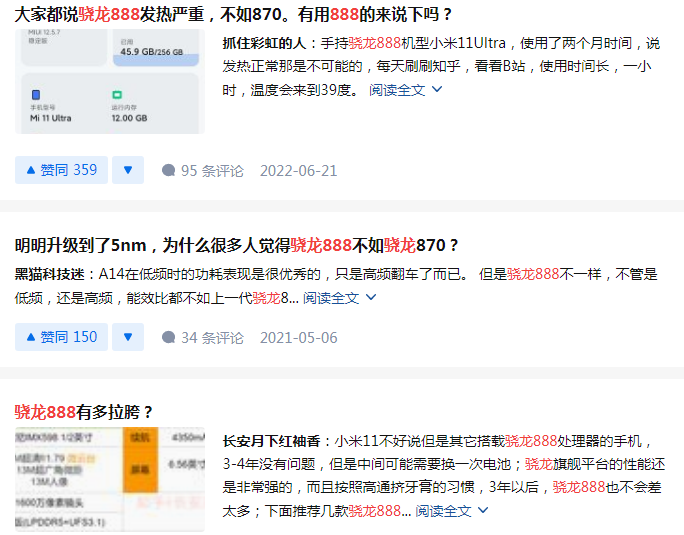Image resolution: width=684 pixels, height=535 pixels.
Task: Upvote the answer with 359 likes
Action: click(62, 170)
